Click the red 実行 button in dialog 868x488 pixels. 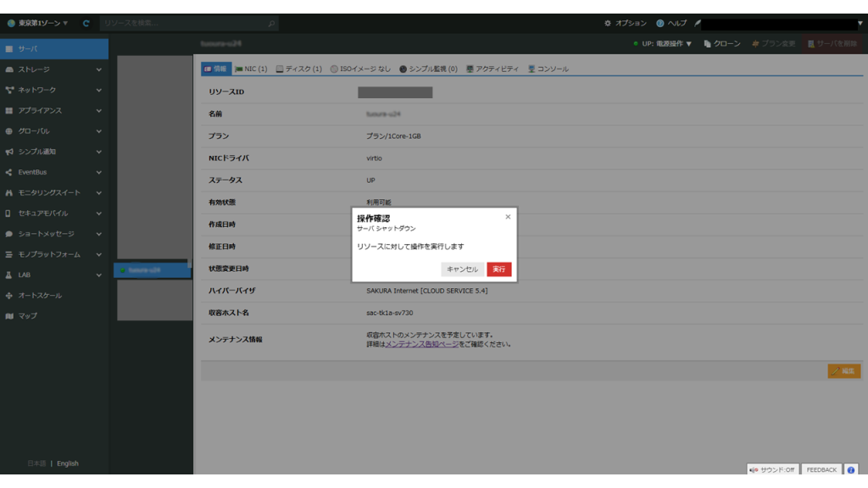[x=498, y=269]
